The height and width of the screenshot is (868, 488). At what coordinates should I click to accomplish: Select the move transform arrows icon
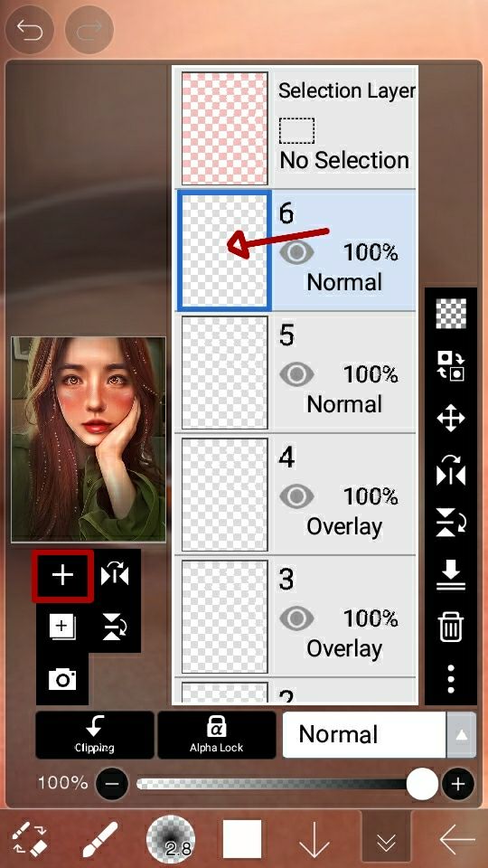click(451, 418)
